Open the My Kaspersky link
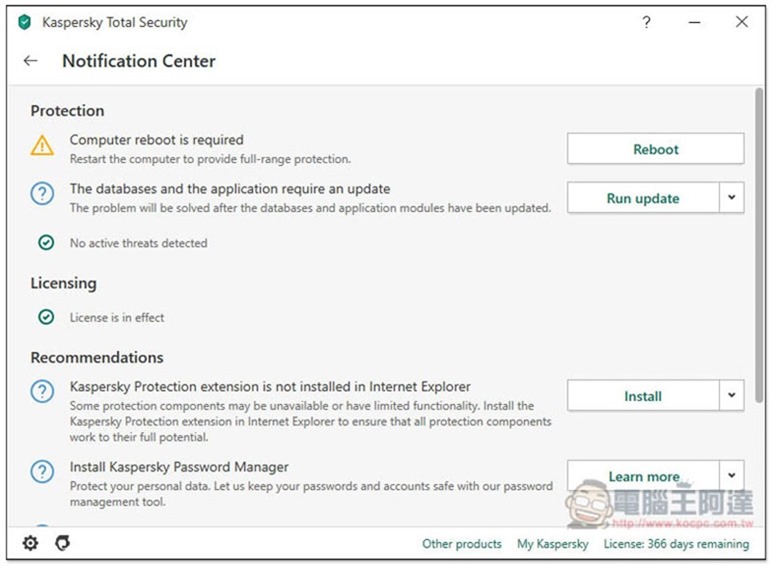The image size is (772, 566). click(x=552, y=544)
